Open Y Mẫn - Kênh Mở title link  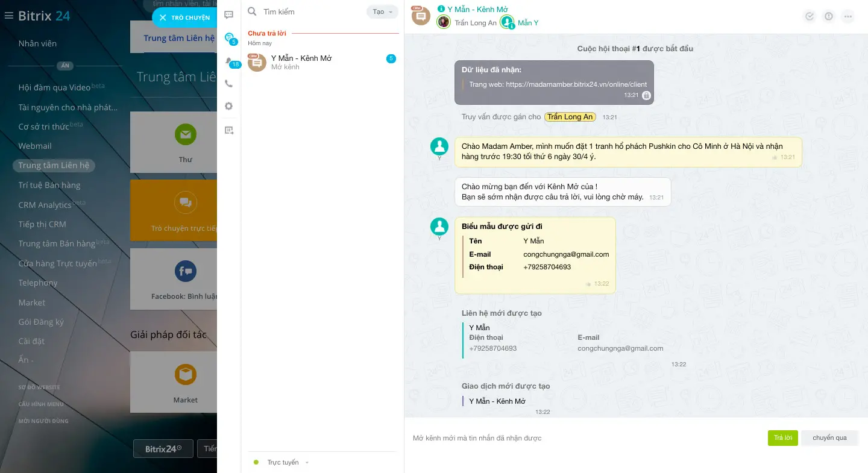(477, 10)
